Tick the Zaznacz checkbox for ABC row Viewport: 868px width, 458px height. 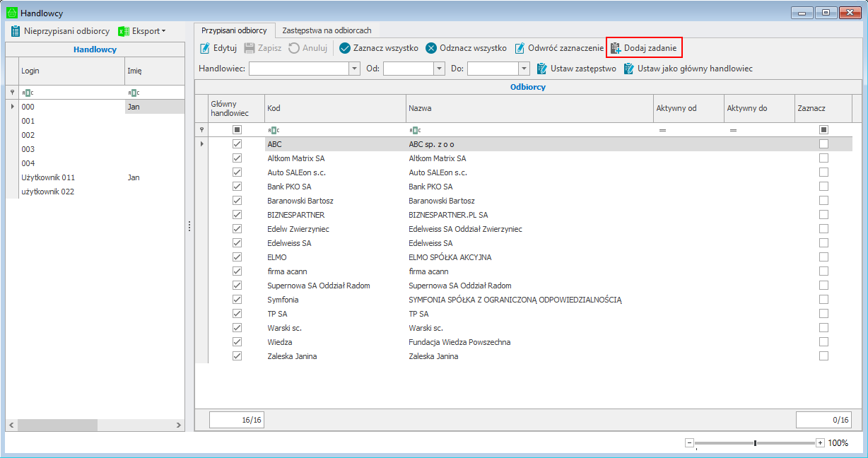point(823,144)
